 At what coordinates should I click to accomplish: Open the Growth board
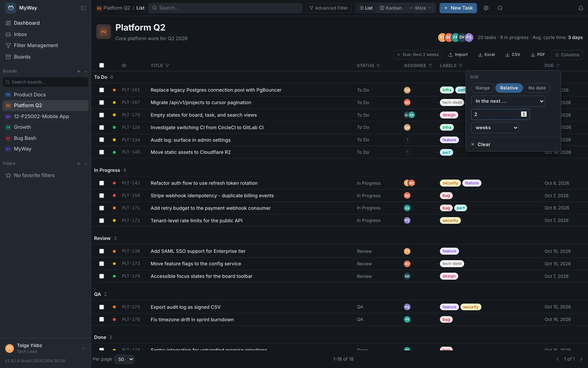pyautogui.click(x=46, y=127)
